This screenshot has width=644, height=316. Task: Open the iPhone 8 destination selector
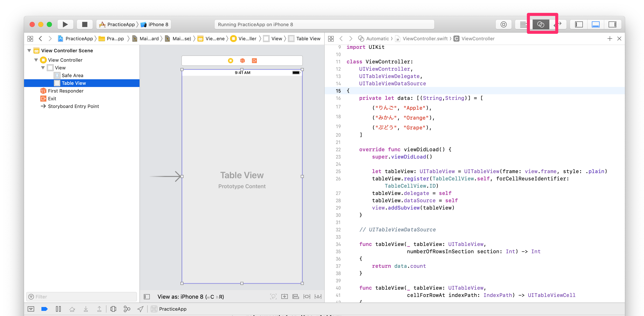[158, 24]
